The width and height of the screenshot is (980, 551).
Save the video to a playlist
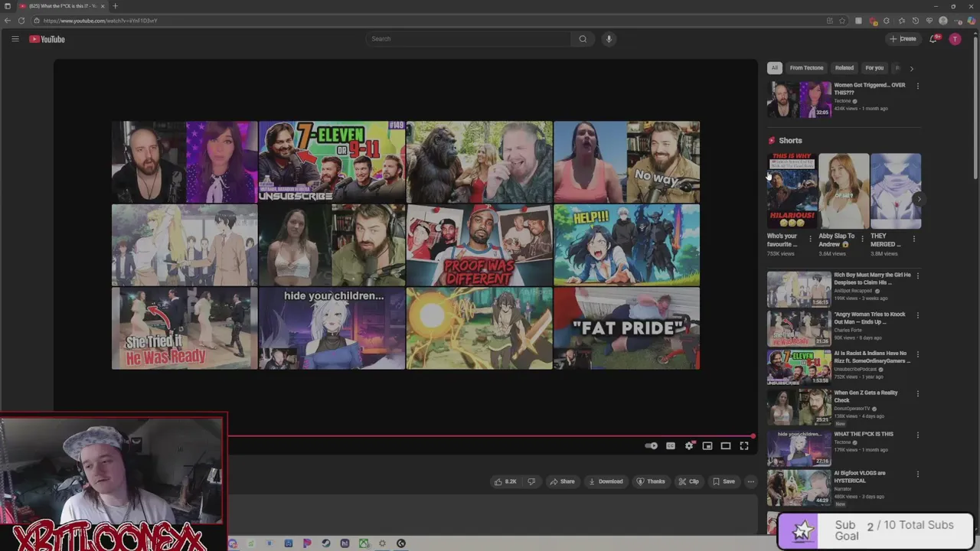click(x=724, y=481)
